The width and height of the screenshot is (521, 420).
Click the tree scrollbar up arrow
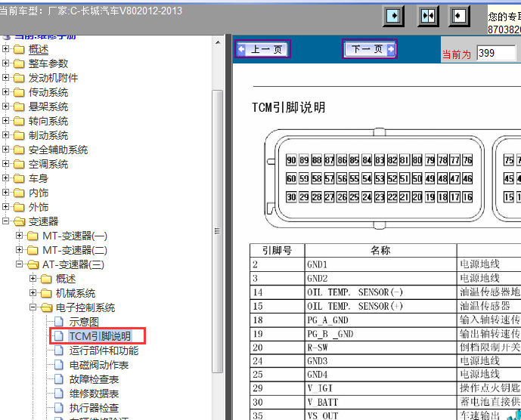(x=218, y=42)
